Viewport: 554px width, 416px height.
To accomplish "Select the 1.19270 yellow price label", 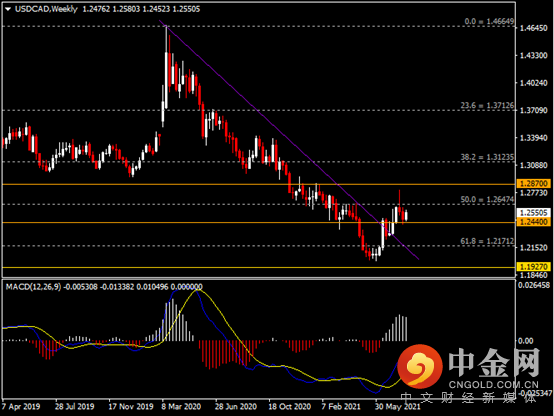I will [x=534, y=266].
